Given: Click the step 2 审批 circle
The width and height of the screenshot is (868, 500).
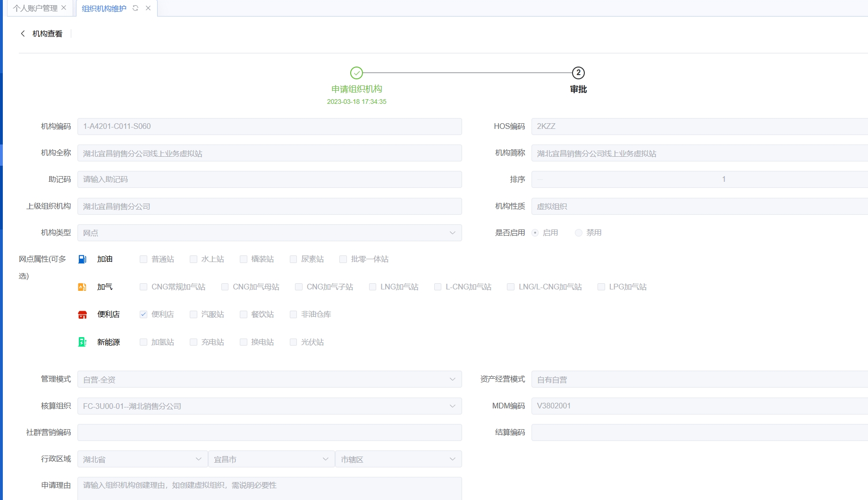Looking at the screenshot, I should click(578, 73).
